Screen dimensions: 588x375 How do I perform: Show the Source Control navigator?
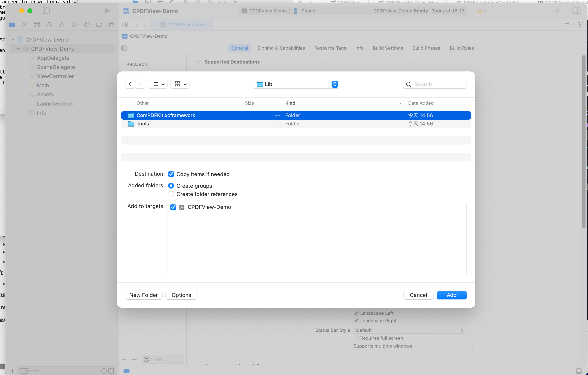pos(24,25)
